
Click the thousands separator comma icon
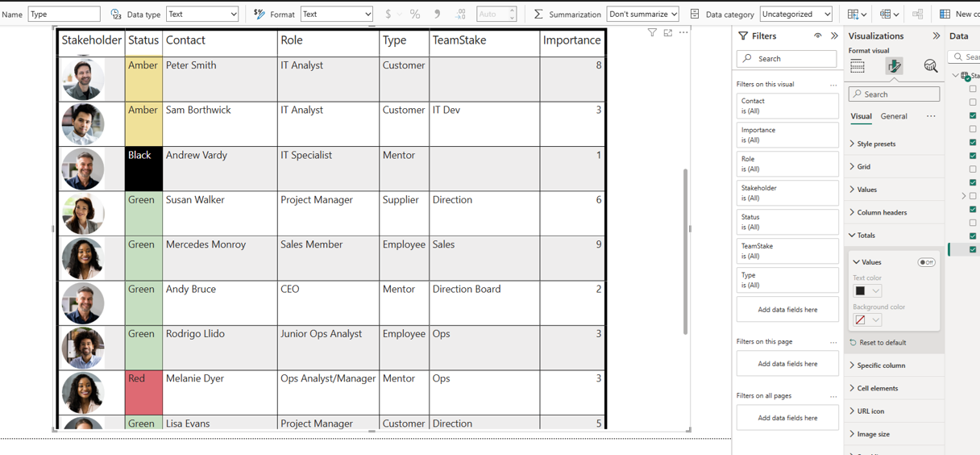coord(438,14)
